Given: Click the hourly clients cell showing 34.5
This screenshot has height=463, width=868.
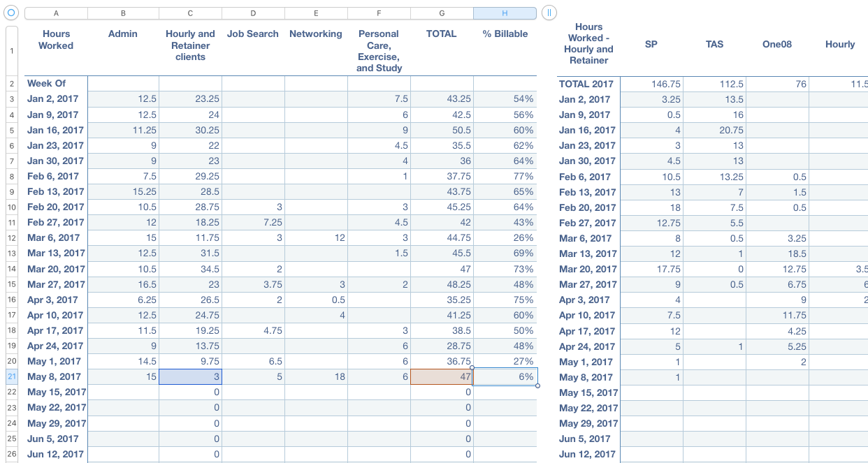Looking at the screenshot, I should [190, 269].
